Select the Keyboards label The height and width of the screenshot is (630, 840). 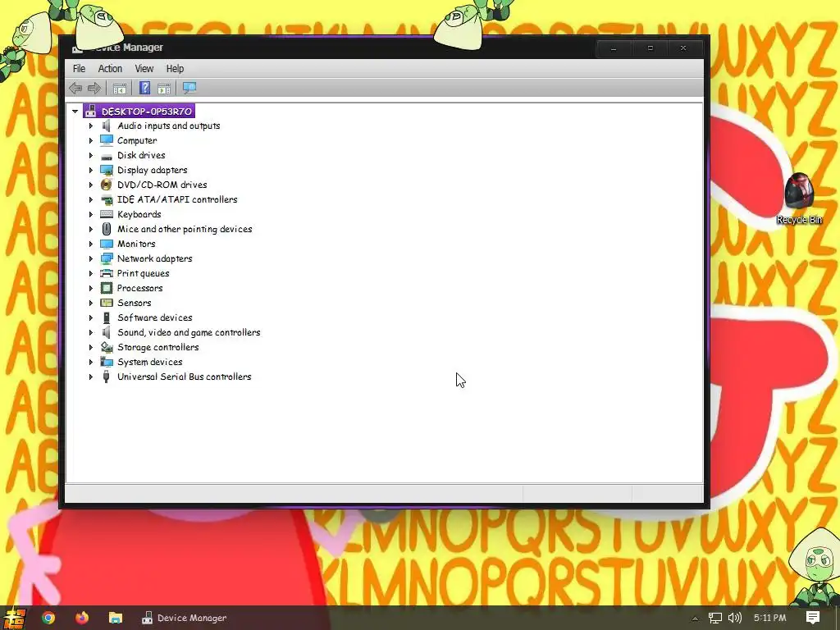click(139, 214)
